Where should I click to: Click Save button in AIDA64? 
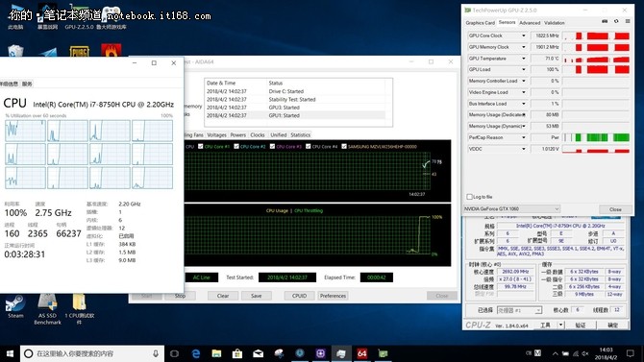(x=257, y=296)
